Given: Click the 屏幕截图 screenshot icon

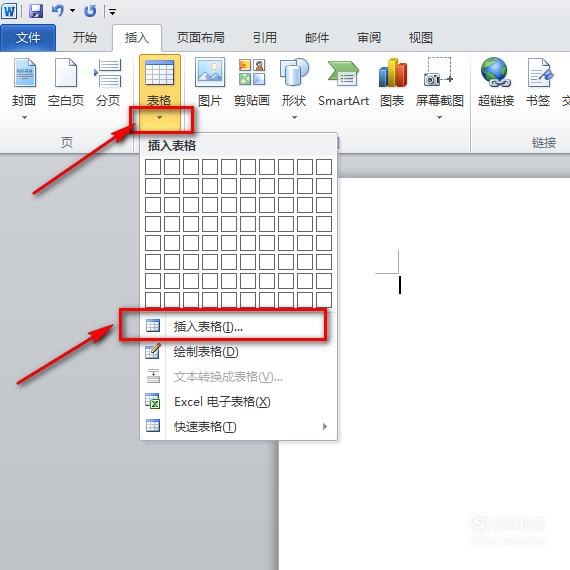Looking at the screenshot, I should [439, 72].
